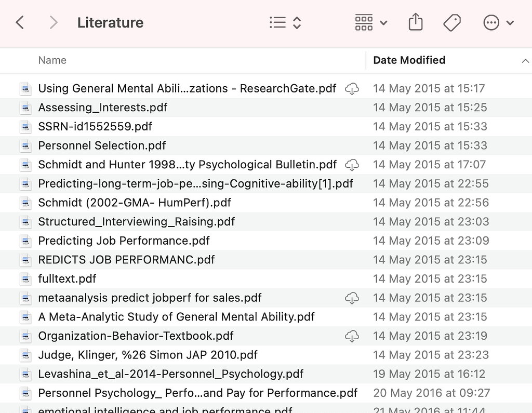Select file name A Meta-Analytic Study of General Mental Ability.pdf
This screenshot has height=413, width=532.
[176, 316]
